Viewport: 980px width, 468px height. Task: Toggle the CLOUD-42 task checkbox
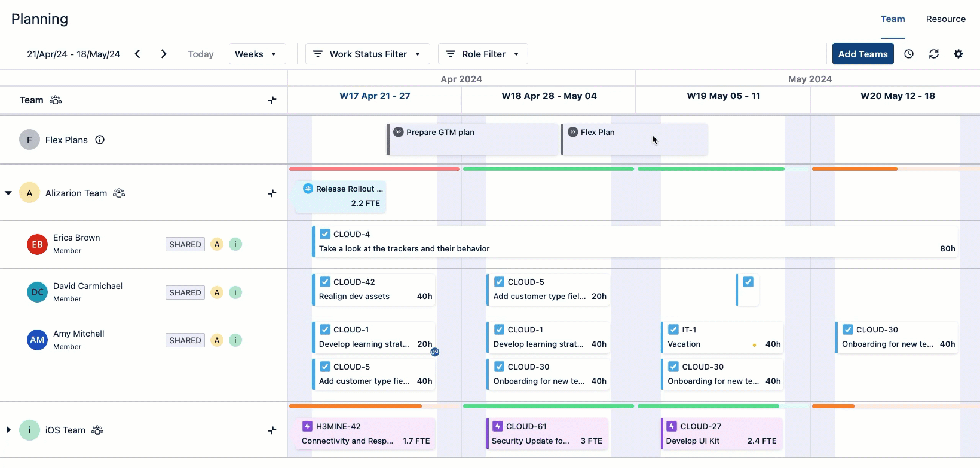coord(325,282)
